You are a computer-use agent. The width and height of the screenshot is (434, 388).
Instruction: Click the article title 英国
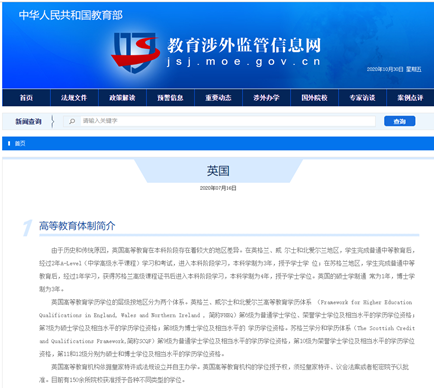[x=218, y=171]
